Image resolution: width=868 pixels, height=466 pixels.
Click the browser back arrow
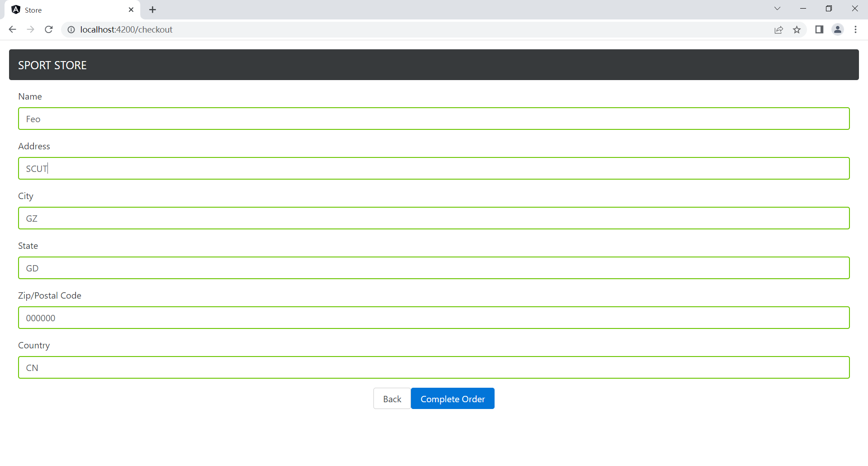pyautogui.click(x=12, y=29)
